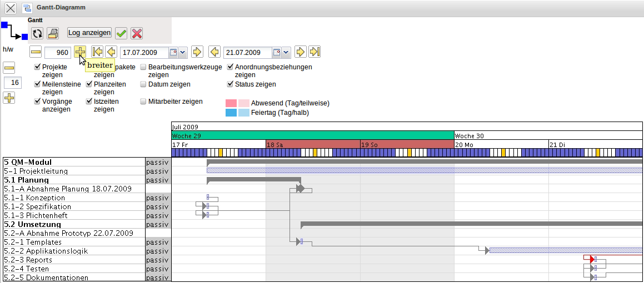Uncheck Meilensteine zeigen checkbox
Image resolution: width=644 pixels, height=283 pixels.
38,84
